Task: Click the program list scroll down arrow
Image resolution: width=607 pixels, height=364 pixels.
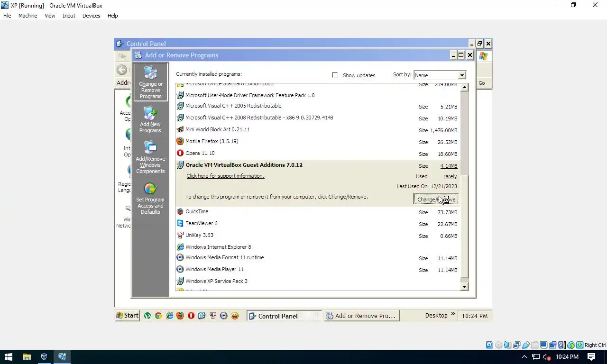Action: 464,286
